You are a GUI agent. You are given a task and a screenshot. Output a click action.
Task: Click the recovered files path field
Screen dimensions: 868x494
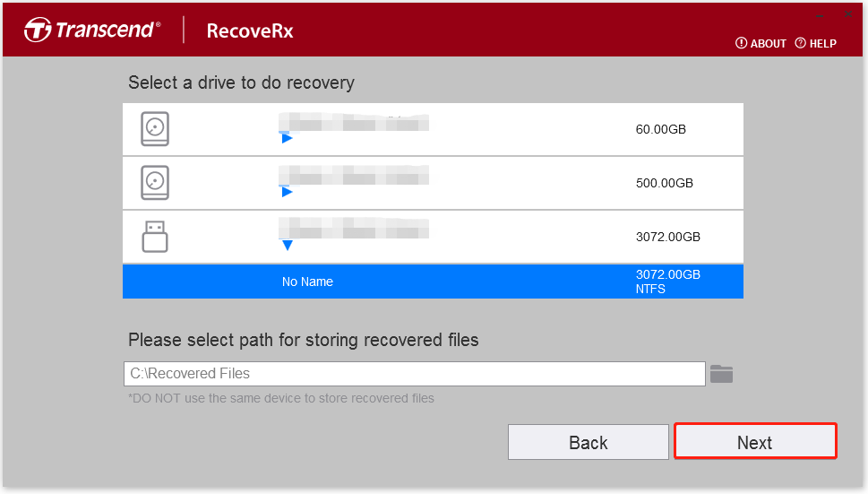tap(415, 374)
